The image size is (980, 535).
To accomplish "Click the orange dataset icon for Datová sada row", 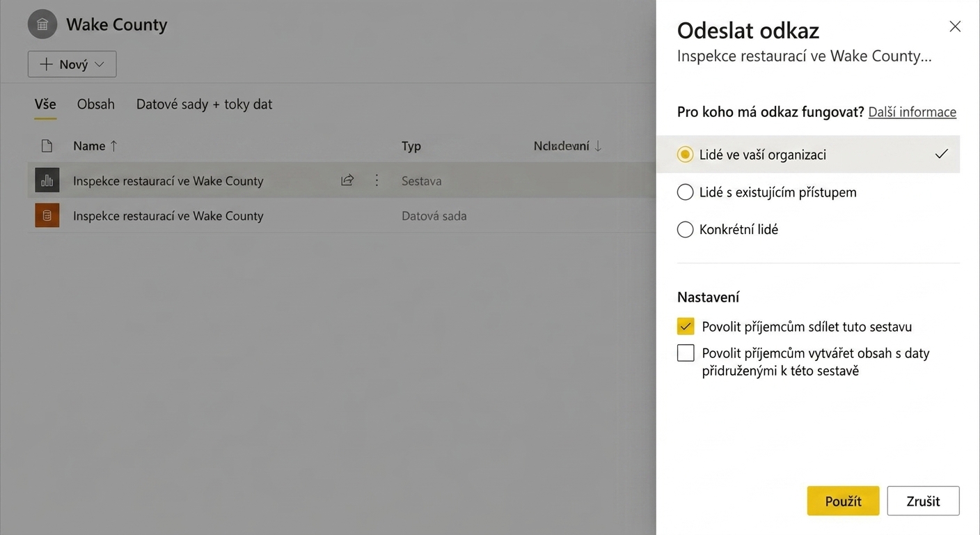I will pos(47,215).
